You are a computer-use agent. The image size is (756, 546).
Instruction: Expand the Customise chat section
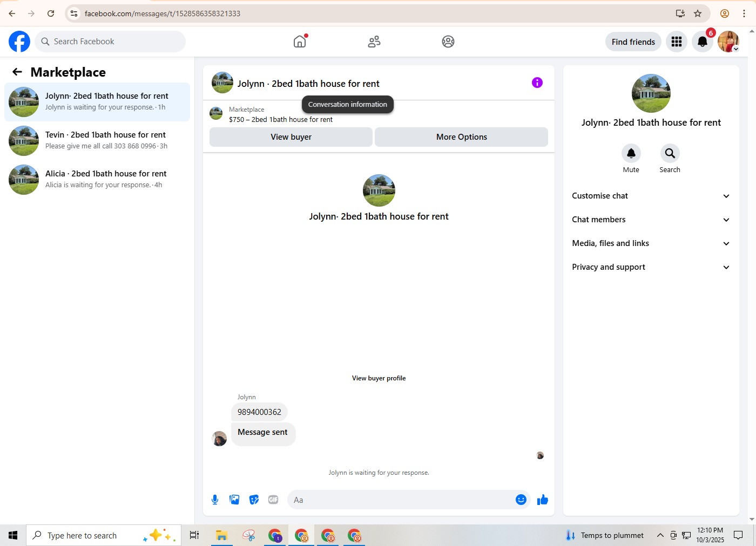(x=651, y=196)
